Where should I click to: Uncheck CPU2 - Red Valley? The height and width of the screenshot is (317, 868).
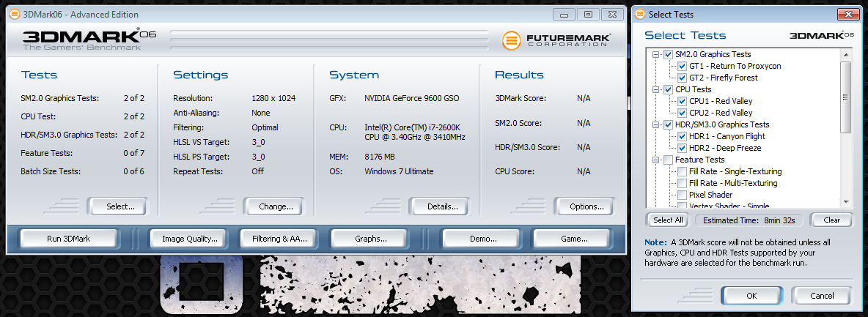coord(682,113)
